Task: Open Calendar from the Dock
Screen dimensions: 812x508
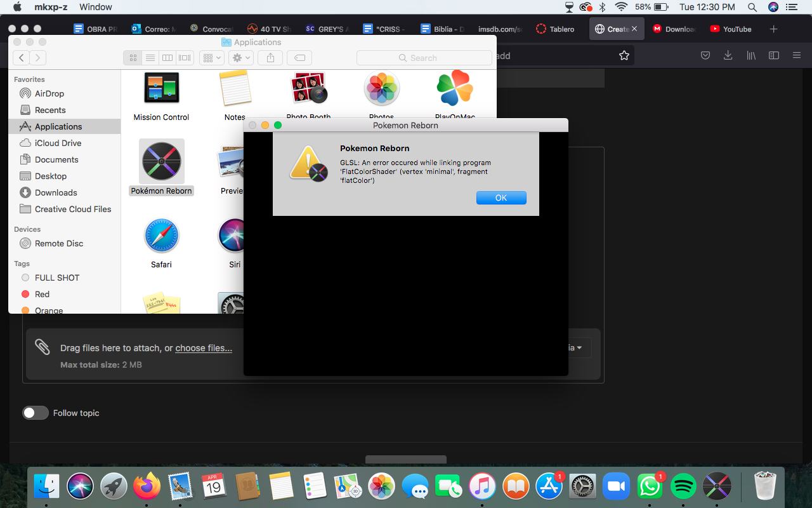Action: tap(214, 487)
